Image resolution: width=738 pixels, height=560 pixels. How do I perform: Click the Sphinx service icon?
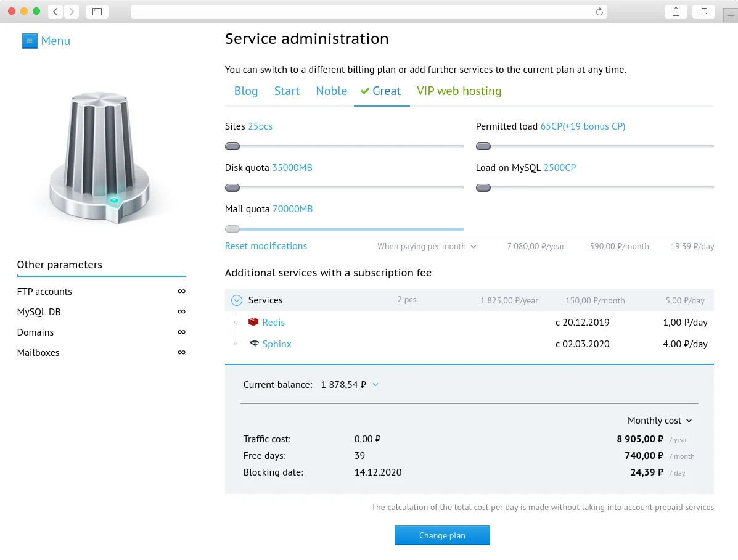255,344
